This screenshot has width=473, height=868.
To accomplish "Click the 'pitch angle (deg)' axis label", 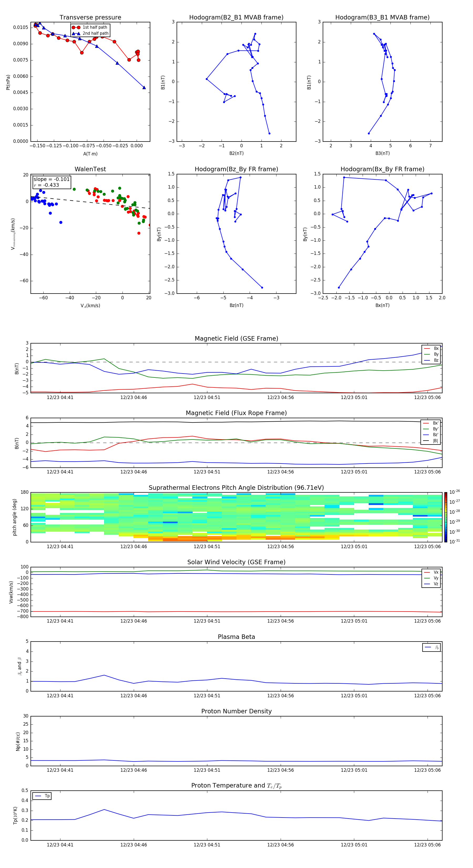I will (14, 517).
